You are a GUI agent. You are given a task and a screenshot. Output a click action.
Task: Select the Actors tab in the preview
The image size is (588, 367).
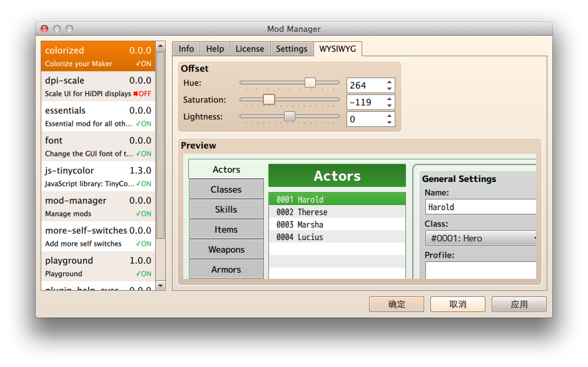[x=226, y=169]
